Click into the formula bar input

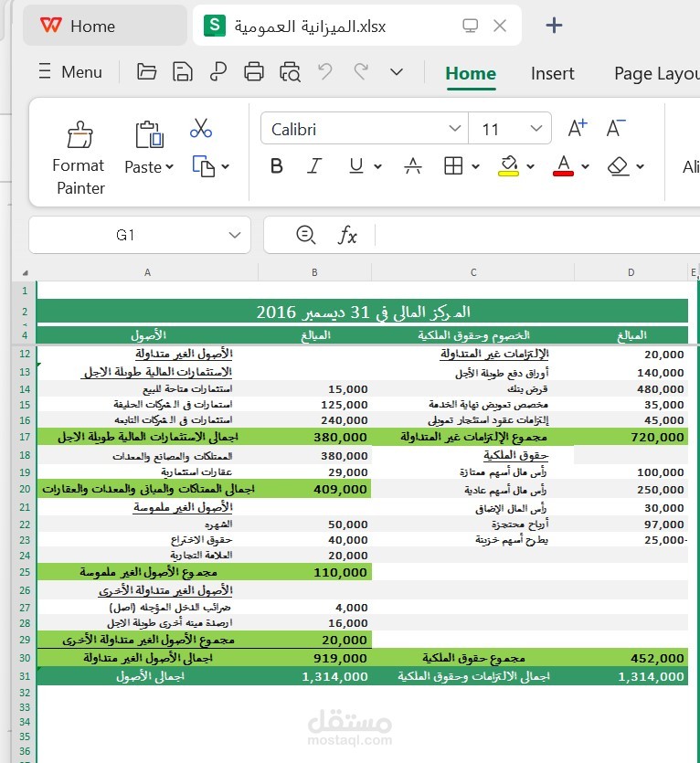pos(539,235)
